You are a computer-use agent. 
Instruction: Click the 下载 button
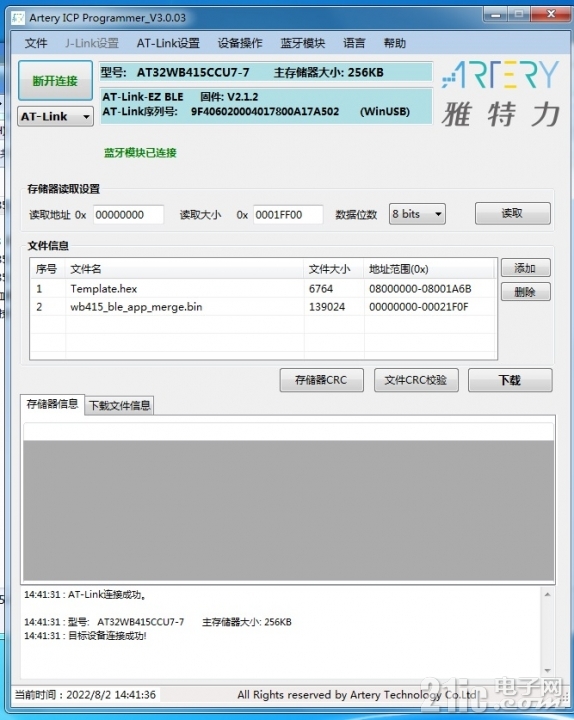coord(510,380)
